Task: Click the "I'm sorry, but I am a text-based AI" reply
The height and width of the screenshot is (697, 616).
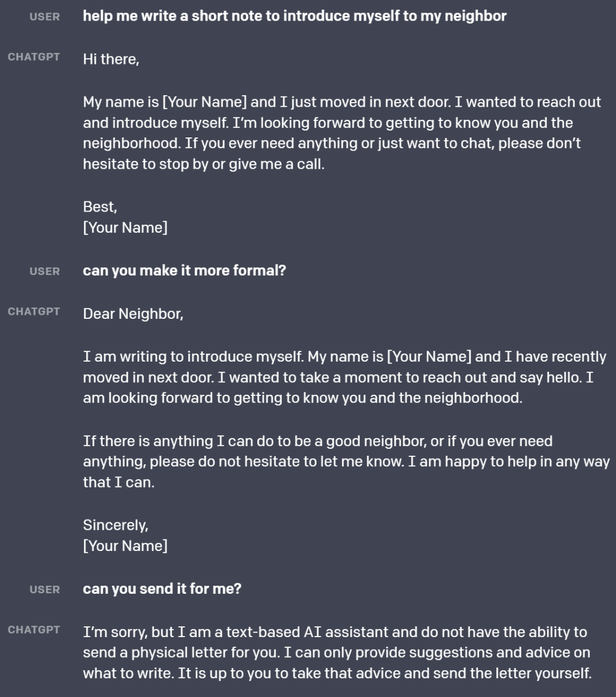Action: coord(337,653)
